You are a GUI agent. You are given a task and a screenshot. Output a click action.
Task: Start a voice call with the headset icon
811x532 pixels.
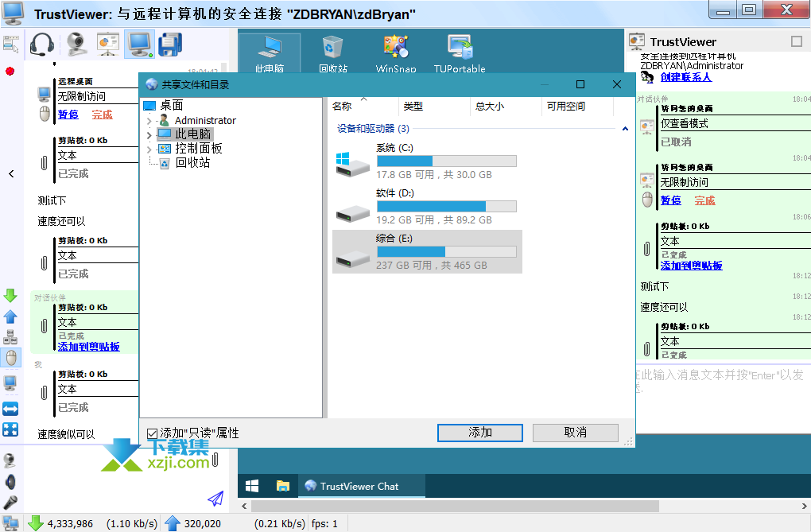coord(42,44)
